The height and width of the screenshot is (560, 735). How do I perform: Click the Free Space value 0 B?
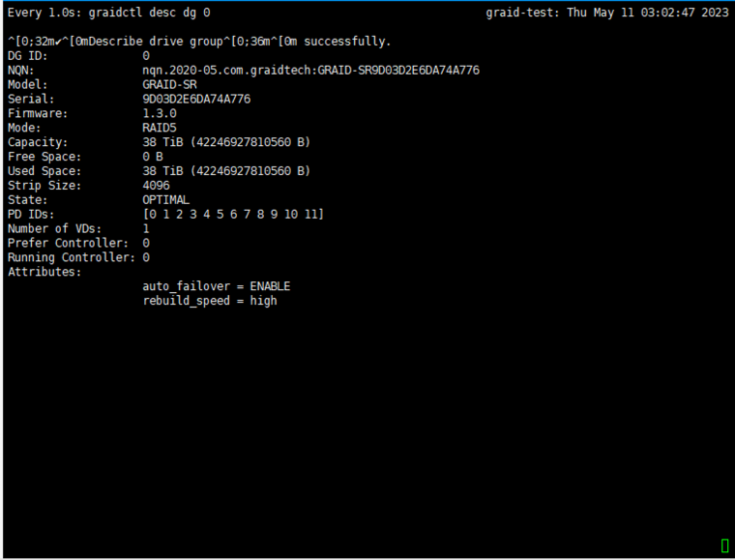(153, 157)
